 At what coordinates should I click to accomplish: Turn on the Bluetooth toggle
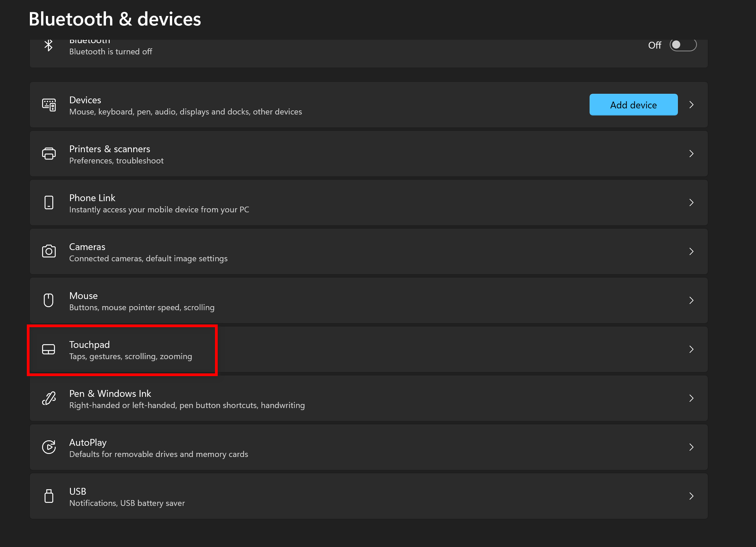[683, 45]
